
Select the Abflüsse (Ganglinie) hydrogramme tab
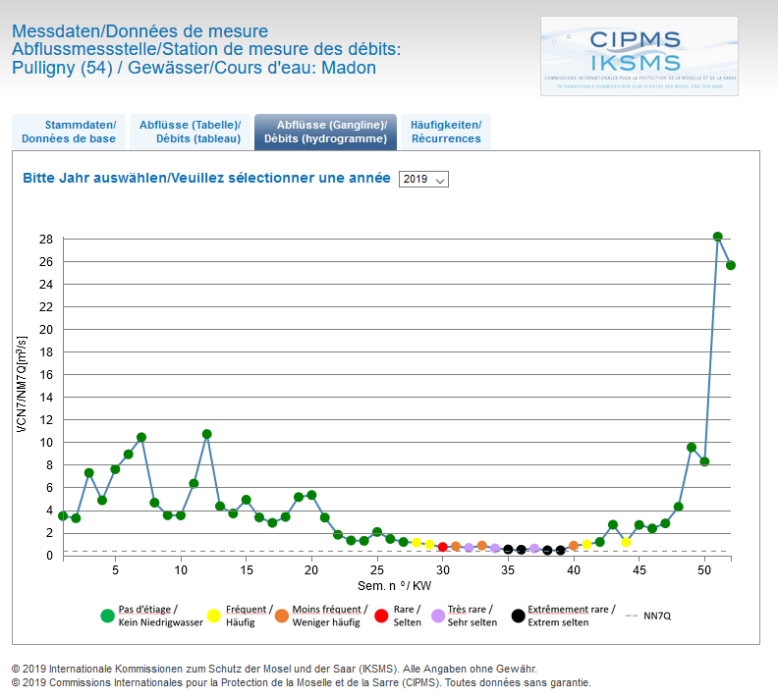pyautogui.click(x=325, y=132)
